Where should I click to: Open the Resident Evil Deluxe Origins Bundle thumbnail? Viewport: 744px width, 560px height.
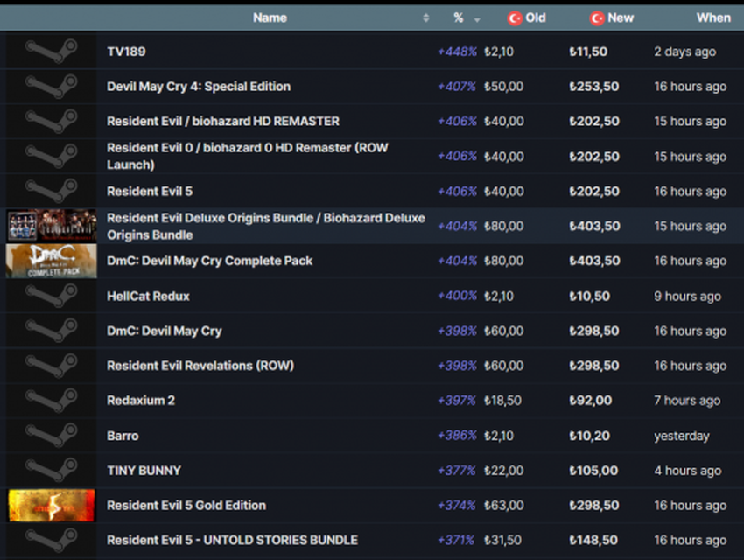pyautogui.click(x=51, y=226)
